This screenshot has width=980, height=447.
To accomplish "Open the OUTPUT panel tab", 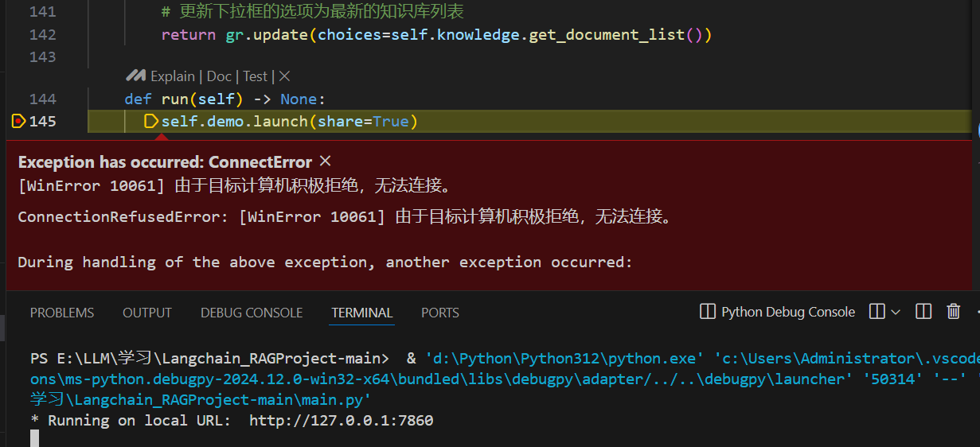I will click(x=147, y=313).
